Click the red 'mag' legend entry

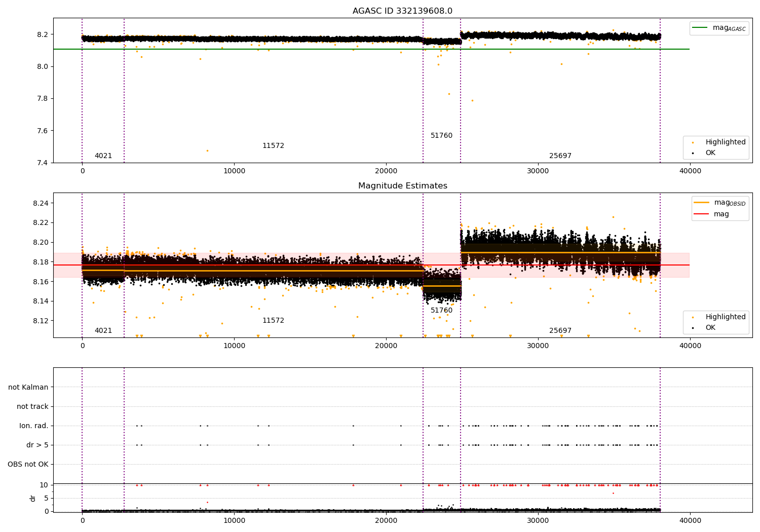712,214
